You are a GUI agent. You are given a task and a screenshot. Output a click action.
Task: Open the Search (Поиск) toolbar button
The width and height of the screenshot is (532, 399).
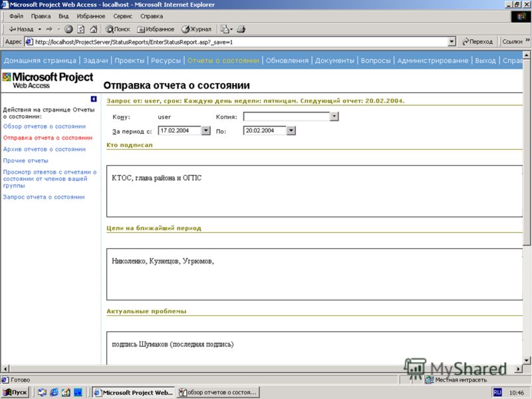tap(118, 29)
